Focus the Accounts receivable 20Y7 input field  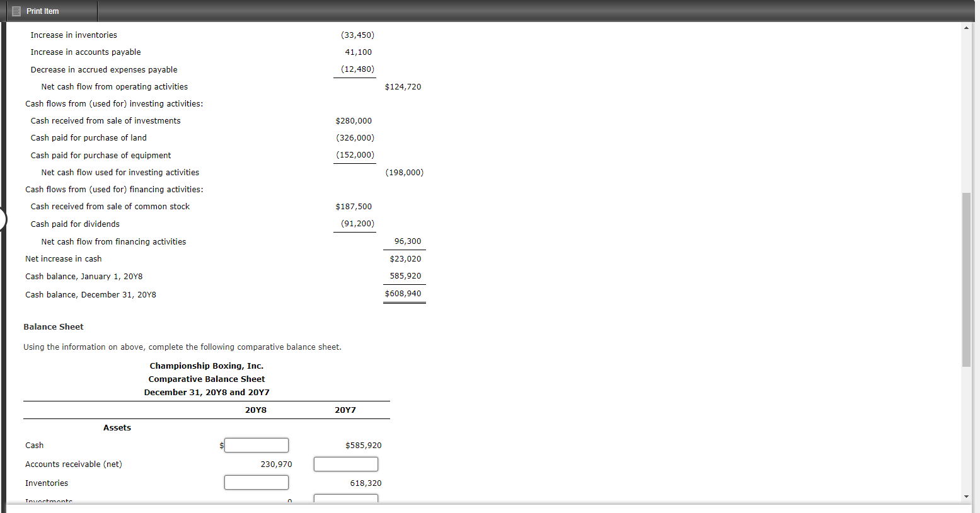[346, 464]
